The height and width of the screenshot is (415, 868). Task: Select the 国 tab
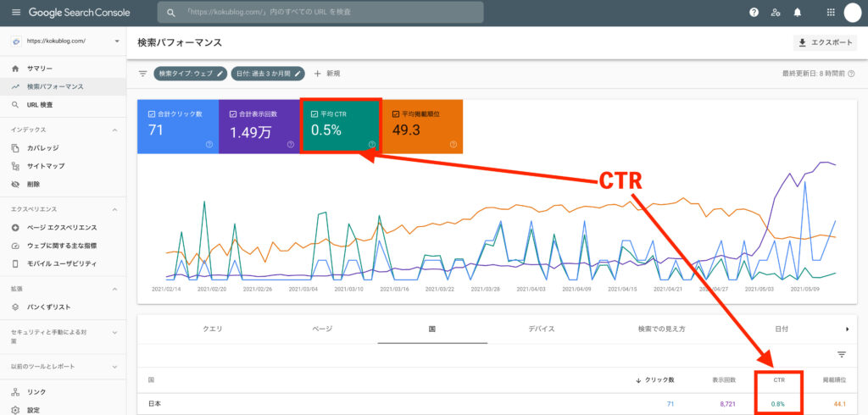coord(431,329)
